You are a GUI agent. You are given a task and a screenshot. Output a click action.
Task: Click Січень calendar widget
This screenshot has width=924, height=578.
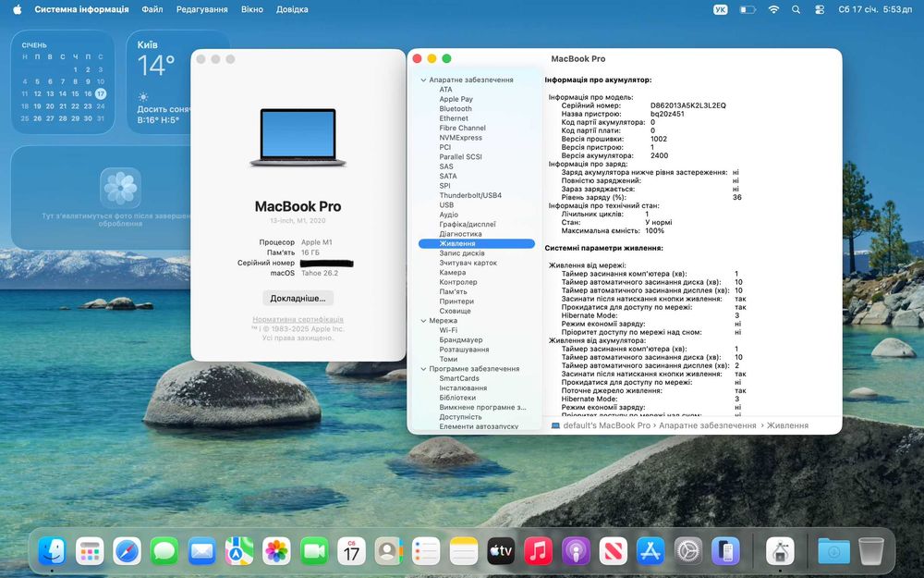coord(63,81)
